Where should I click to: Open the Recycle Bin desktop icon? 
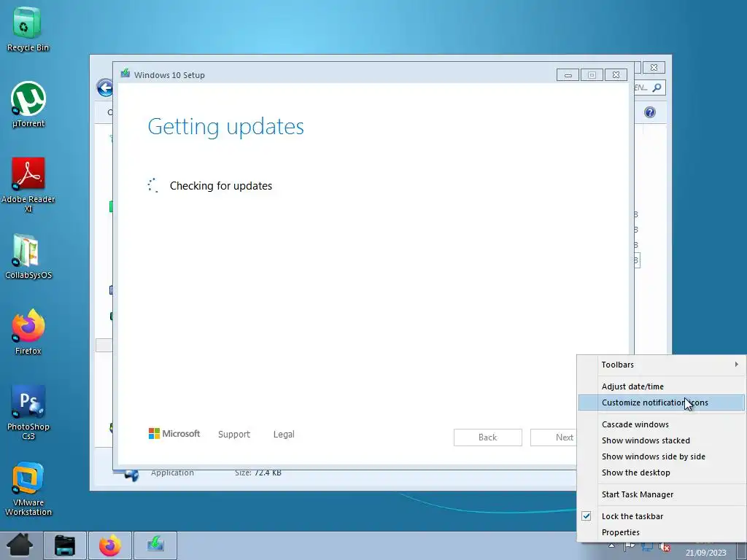(x=28, y=29)
